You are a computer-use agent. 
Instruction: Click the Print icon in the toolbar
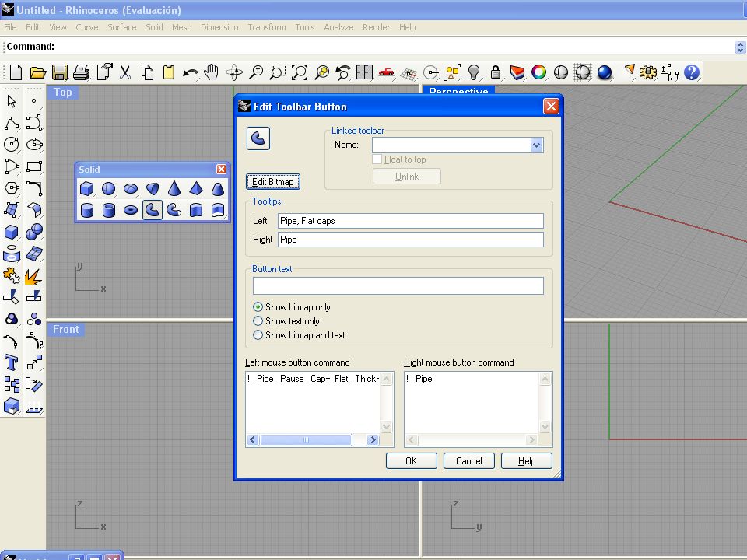click(x=82, y=72)
